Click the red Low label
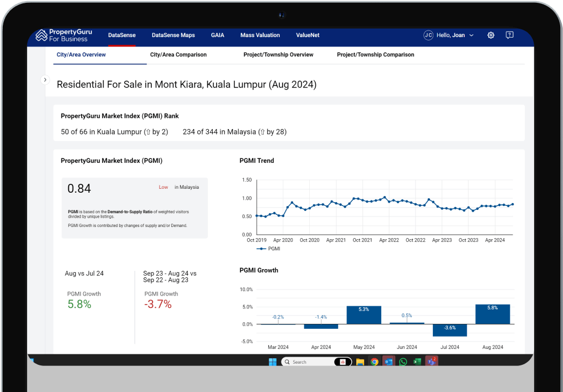563x392 pixels. (x=163, y=187)
